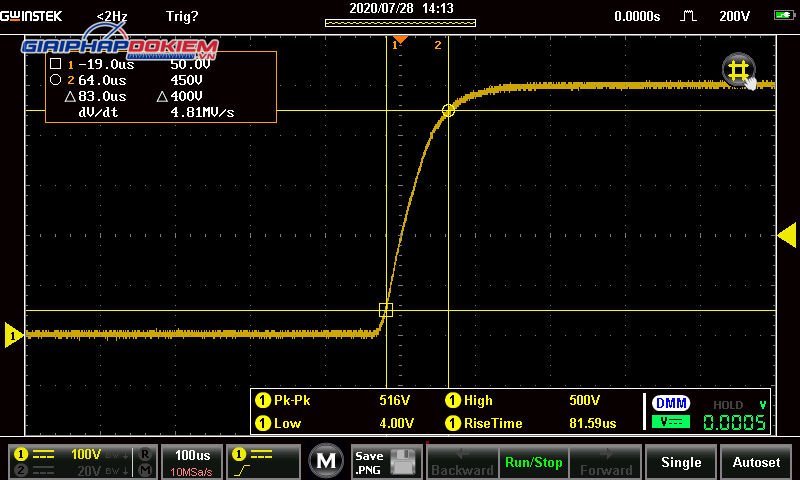
Task: Select channel 2 20V vertical scale row
Action: click(69, 470)
